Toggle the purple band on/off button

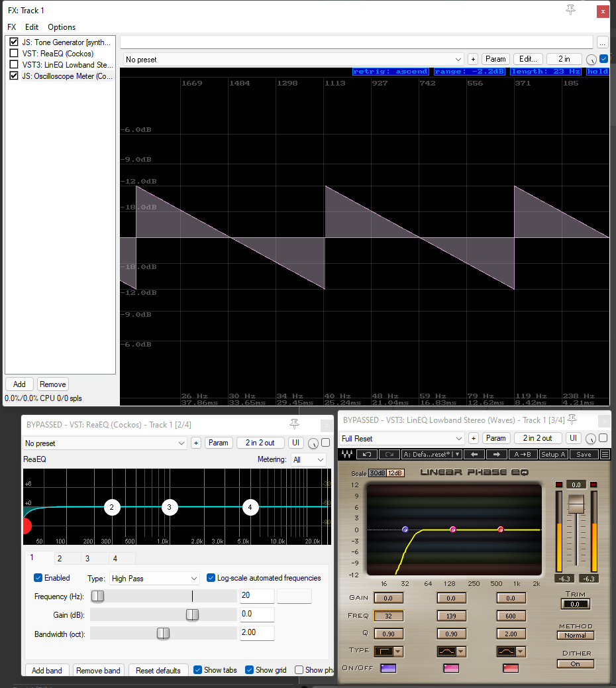[388, 668]
